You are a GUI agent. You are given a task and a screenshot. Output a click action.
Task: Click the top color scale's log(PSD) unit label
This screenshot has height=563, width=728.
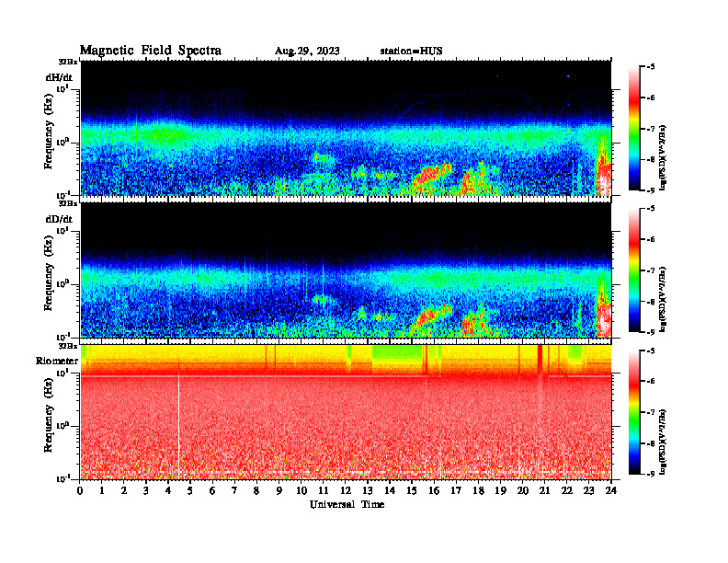click(x=664, y=158)
